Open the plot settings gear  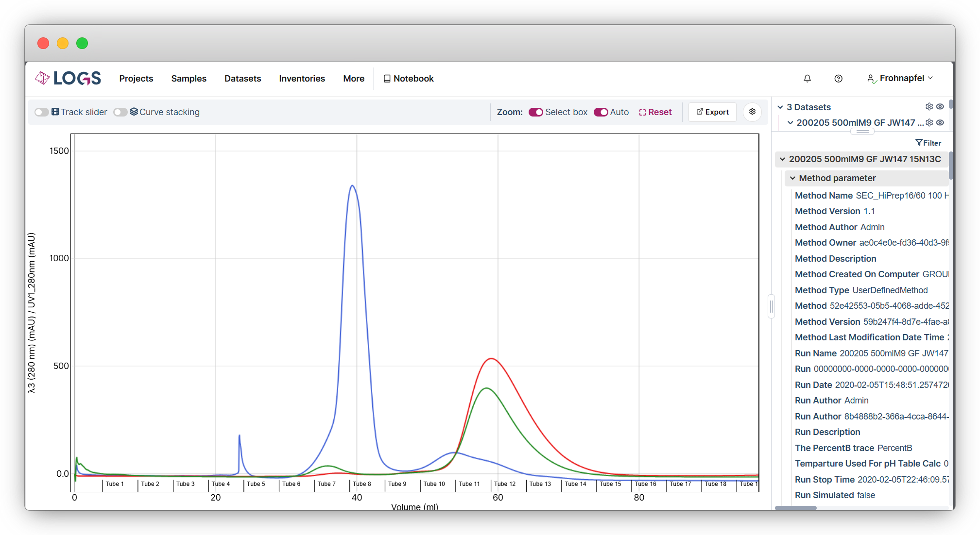tap(752, 112)
